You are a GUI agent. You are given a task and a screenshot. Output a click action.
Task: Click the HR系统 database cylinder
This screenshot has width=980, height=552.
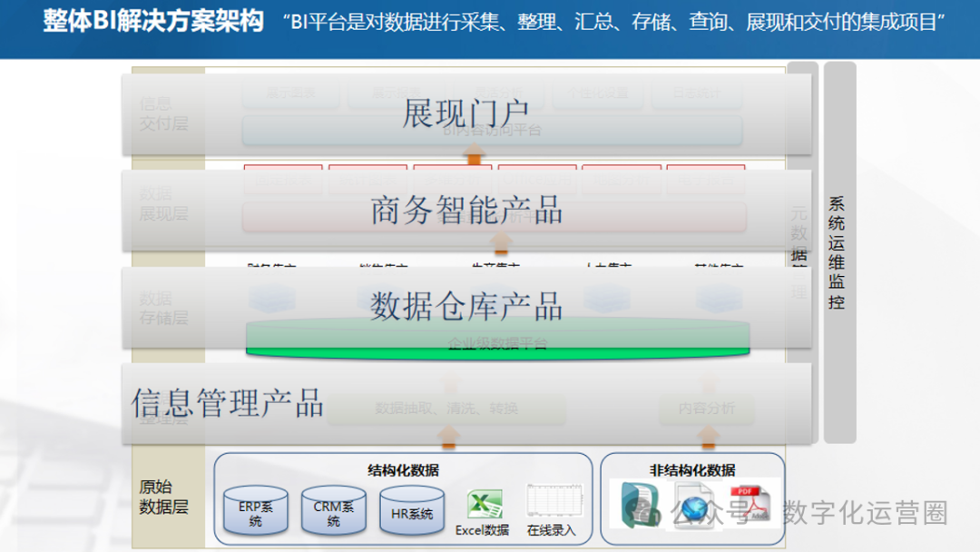point(412,510)
